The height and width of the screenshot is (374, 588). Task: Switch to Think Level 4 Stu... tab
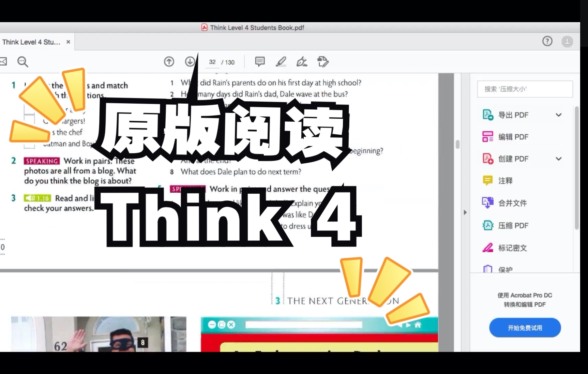click(31, 42)
